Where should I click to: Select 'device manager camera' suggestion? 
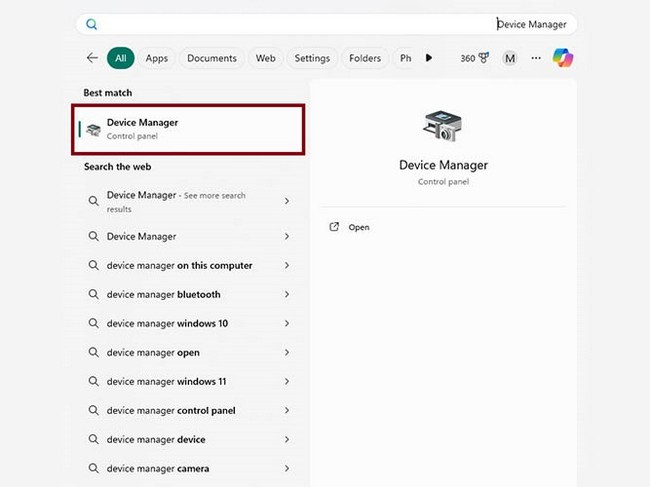tap(188, 468)
